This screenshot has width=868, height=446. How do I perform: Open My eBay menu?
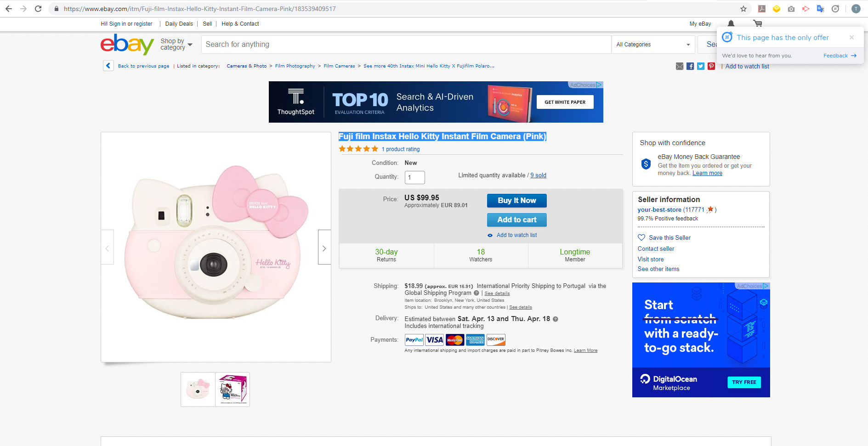pos(700,24)
